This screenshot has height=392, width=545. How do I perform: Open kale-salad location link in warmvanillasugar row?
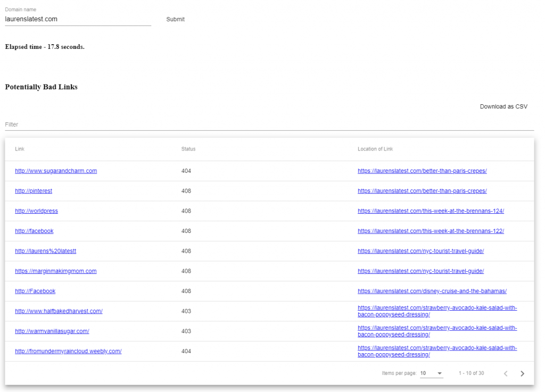(x=437, y=331)
